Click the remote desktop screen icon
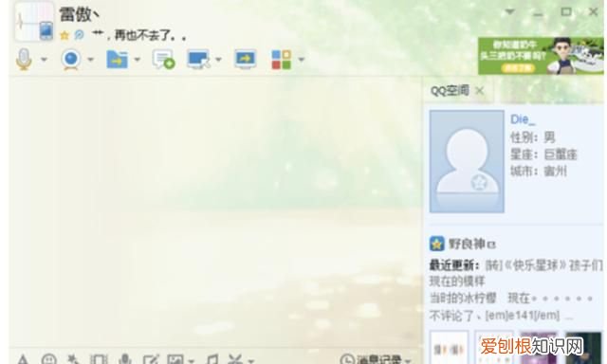Image resolution: width=607 pixels, height=364 pixels. [x=198, y=59]
